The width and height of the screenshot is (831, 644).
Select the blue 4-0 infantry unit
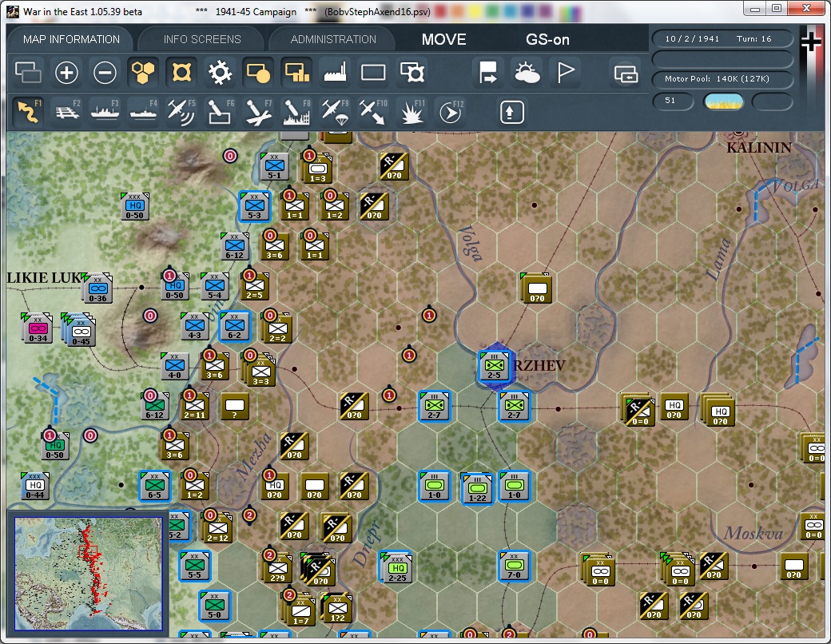(174, 366)
